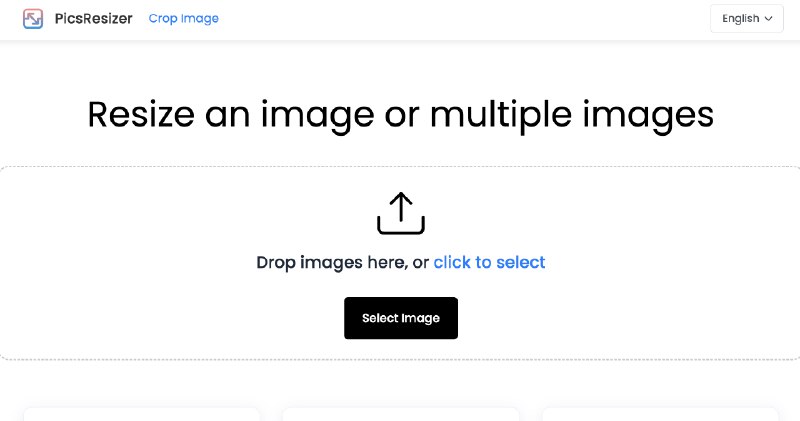Click the arrowhead tip of the upload icon
Viewport: 800px width, 421px height.
coord(401,196)
